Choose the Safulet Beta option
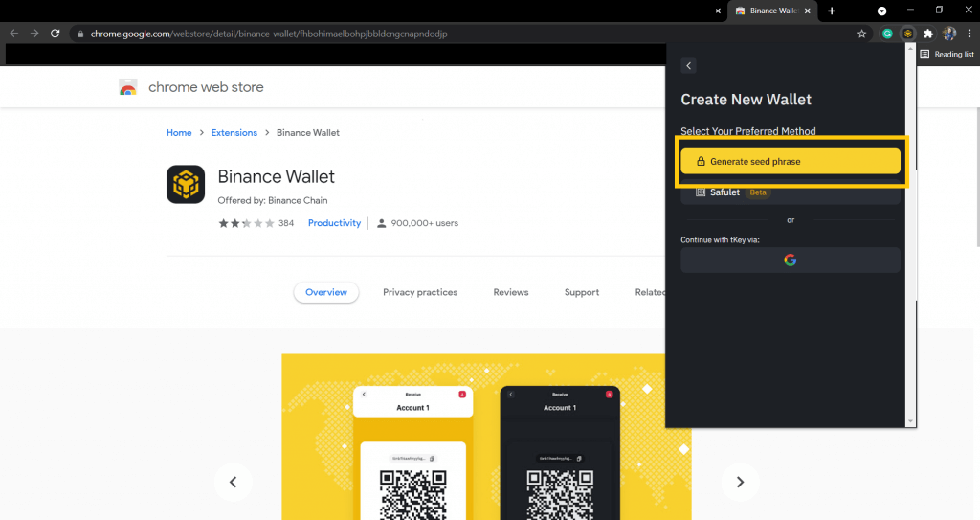 point(790,192)
